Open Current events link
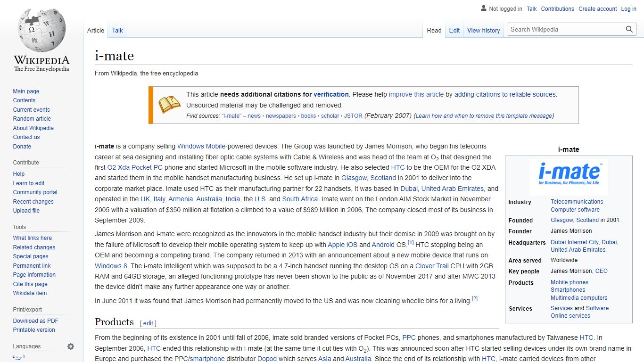 click(31, 110)
